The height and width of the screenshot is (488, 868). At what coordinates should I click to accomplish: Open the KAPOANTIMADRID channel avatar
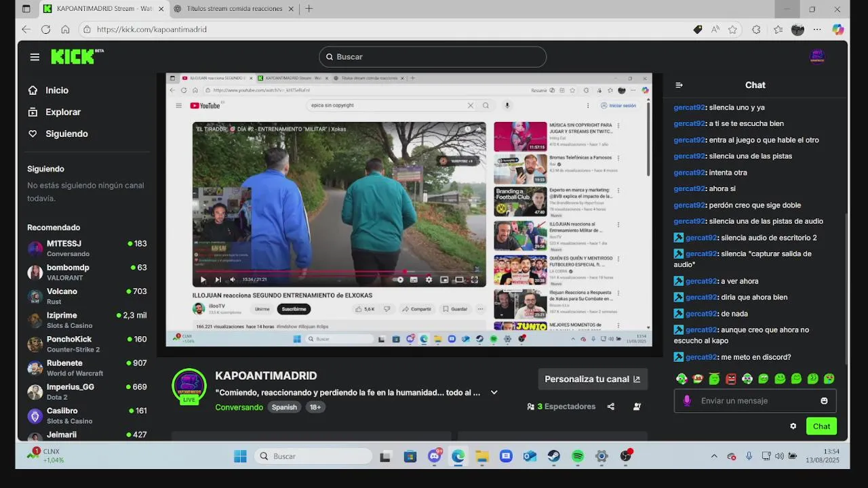(x=189, y=386)
